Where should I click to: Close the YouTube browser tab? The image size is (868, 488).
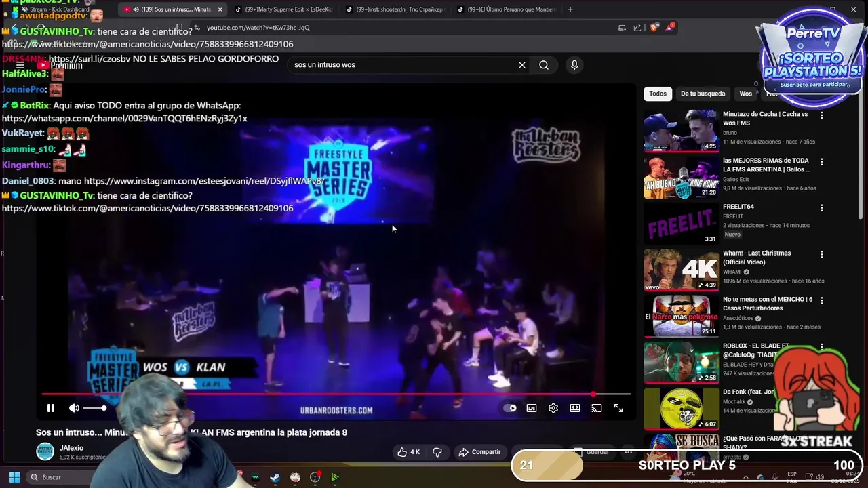(220, 9)
